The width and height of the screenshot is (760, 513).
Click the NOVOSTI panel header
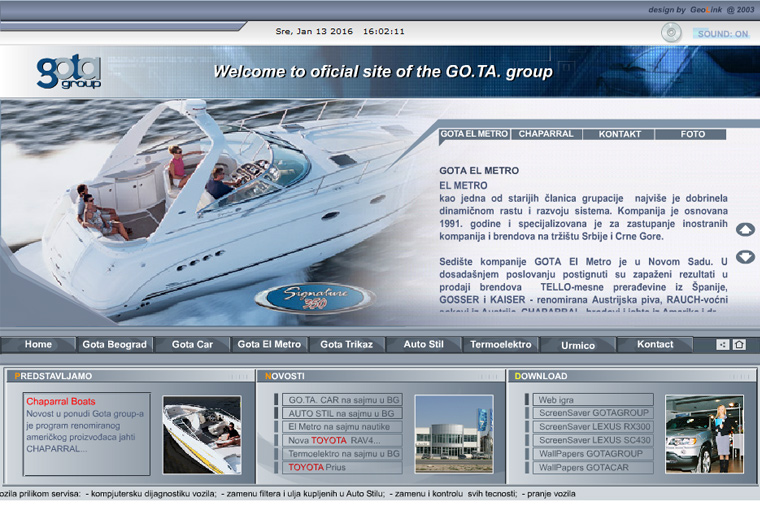pyautogui.click(x=381, y=376)
